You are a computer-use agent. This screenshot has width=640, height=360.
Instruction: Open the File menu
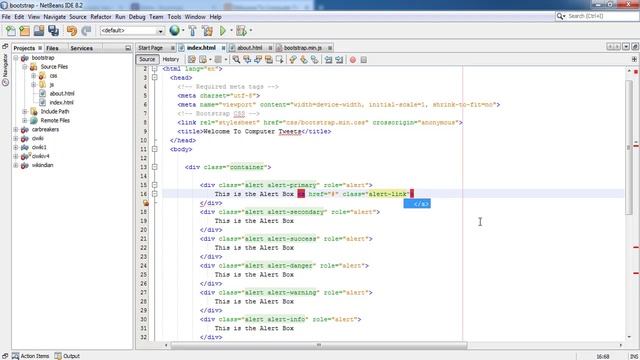click(x=6, y=17)
